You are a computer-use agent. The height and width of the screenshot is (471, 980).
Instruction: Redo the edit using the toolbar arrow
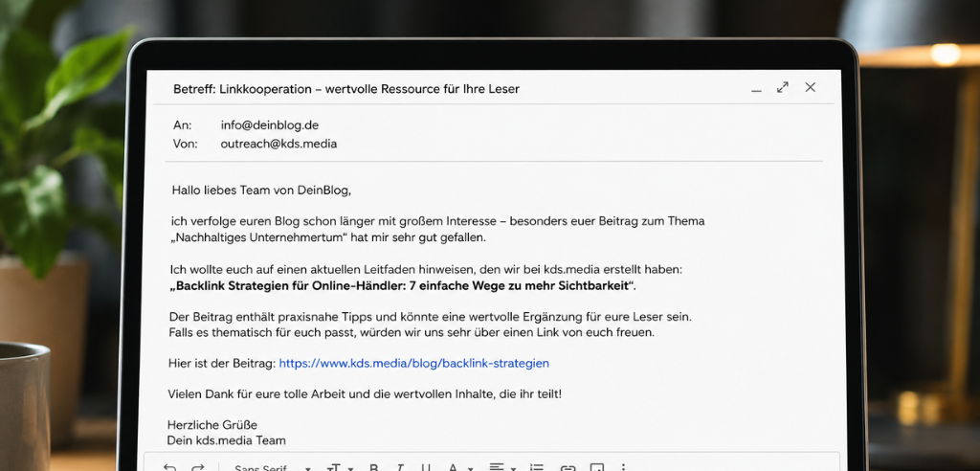[198, 468]
